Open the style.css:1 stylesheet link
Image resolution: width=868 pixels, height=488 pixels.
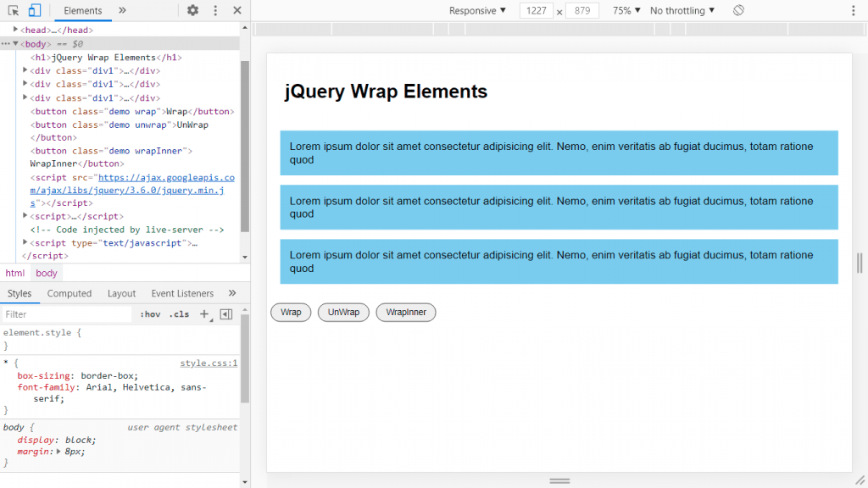coord(209,362)
